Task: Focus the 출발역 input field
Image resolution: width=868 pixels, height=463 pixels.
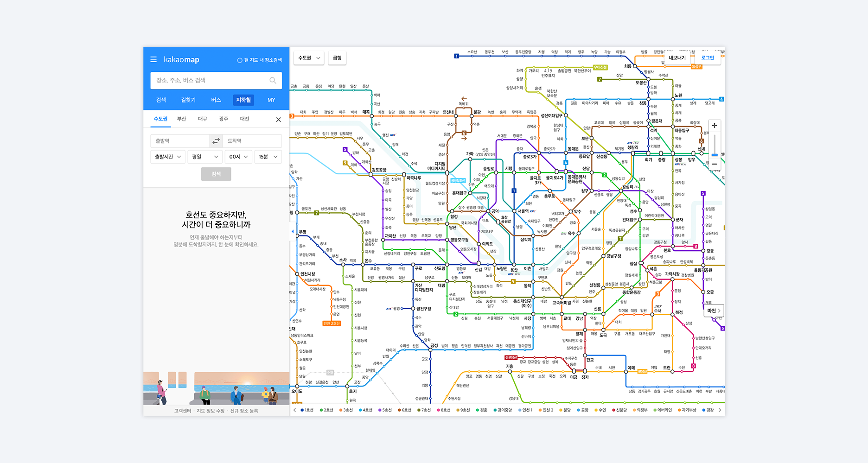Action: tap(180, 141)
